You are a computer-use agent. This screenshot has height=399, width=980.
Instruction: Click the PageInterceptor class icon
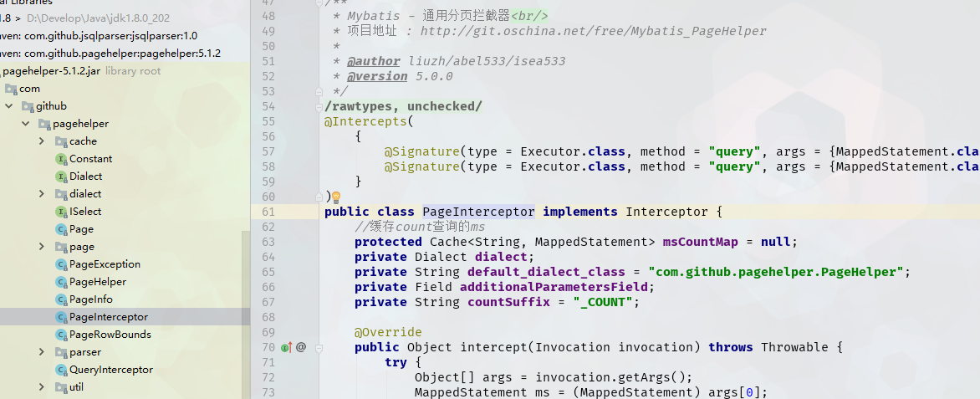pos(61,316)
